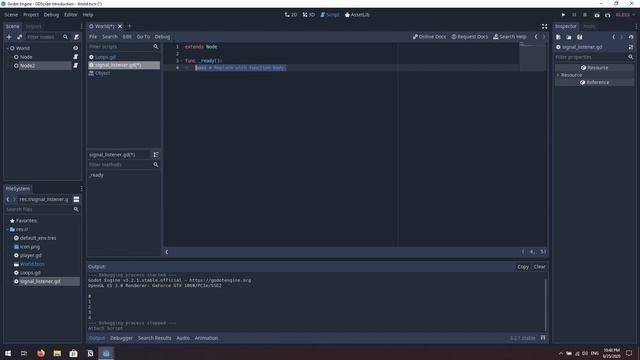Add a new node with the plus icon

click(x=9, y=37)
